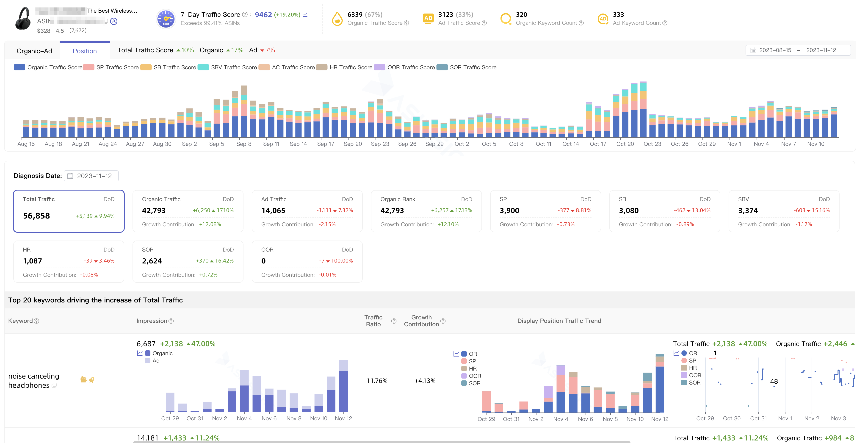Switch Display Position bar chart to line icon
868x443 pixels.
456,354
